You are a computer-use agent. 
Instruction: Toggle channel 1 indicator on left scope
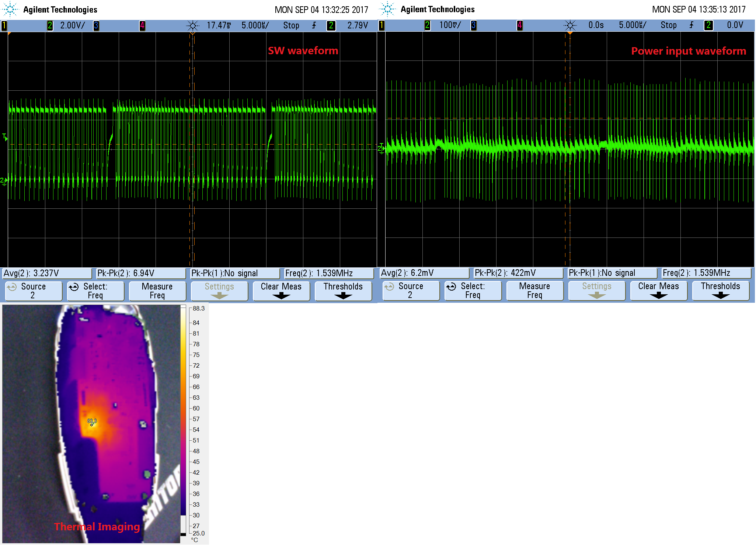(4, 25)
